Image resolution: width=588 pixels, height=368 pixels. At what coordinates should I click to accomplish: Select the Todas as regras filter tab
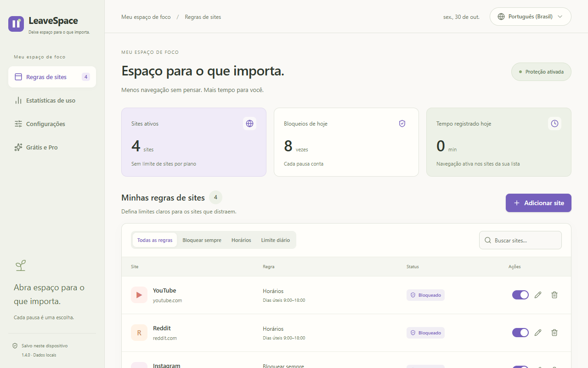155,240
